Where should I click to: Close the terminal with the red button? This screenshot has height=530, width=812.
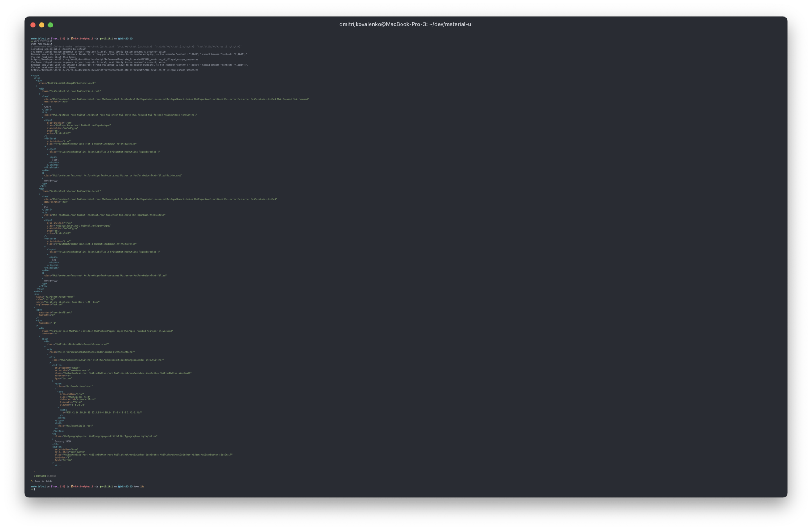pos(33,25)
